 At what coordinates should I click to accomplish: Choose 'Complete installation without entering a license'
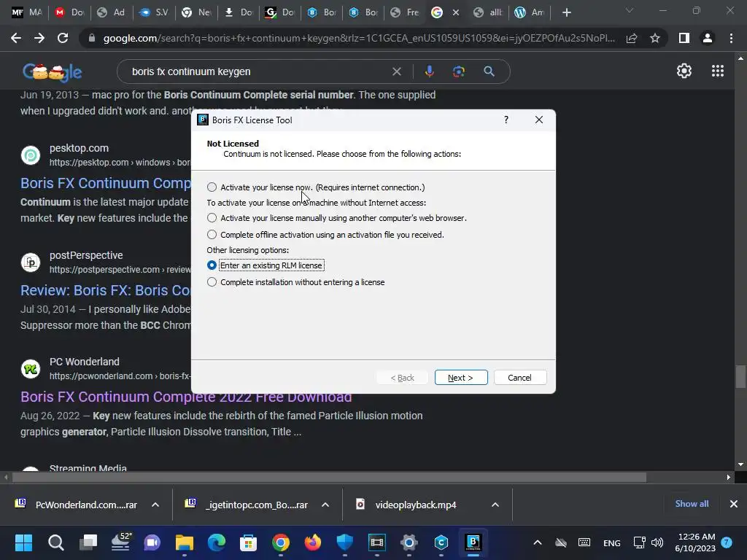coord(212,282)
